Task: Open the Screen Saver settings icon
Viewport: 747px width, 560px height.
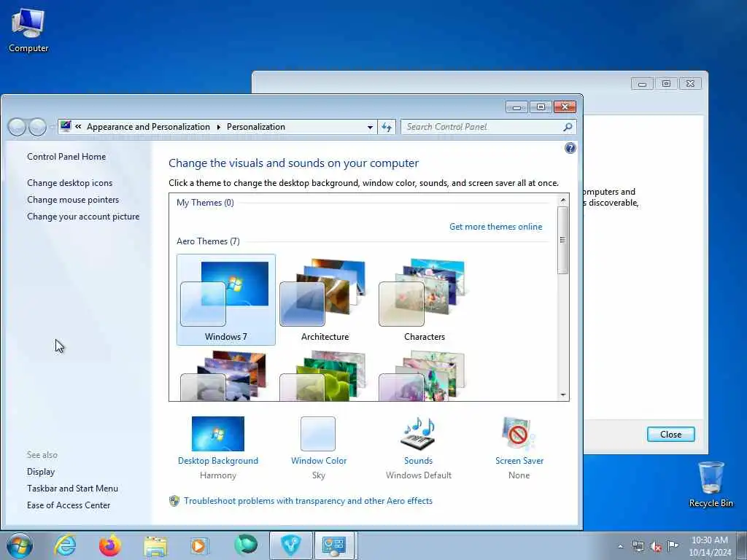Action: pos(519,433)
